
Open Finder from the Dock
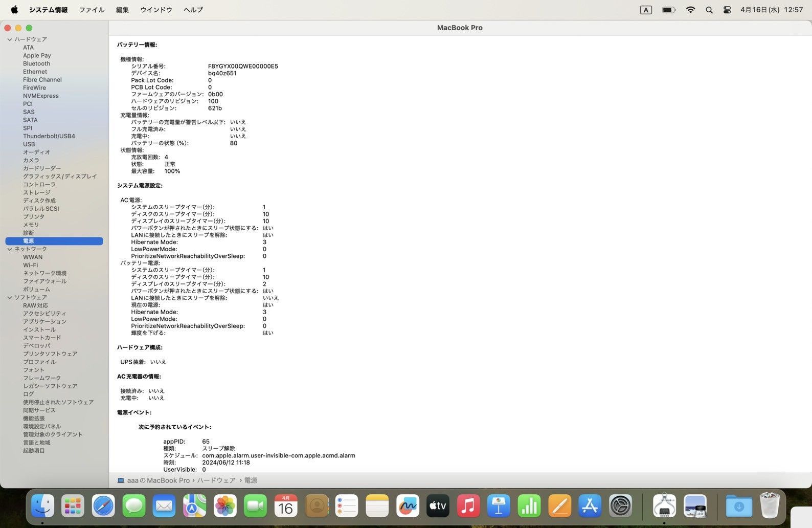(42, 506)
